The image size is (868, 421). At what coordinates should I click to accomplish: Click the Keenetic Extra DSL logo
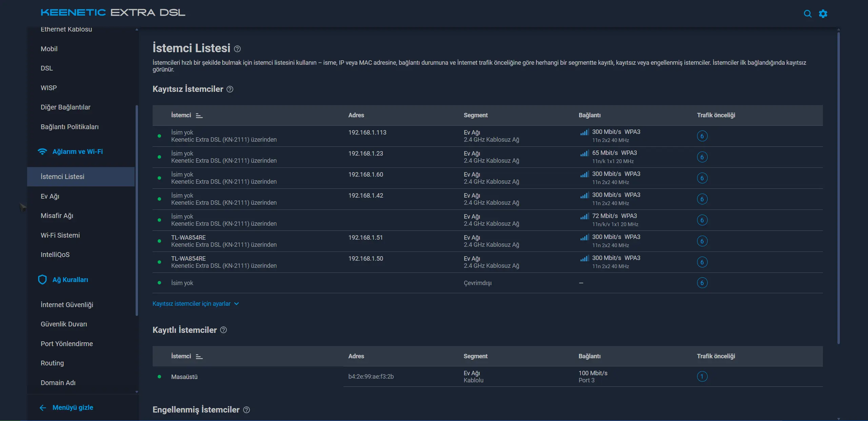coord(113,13)
